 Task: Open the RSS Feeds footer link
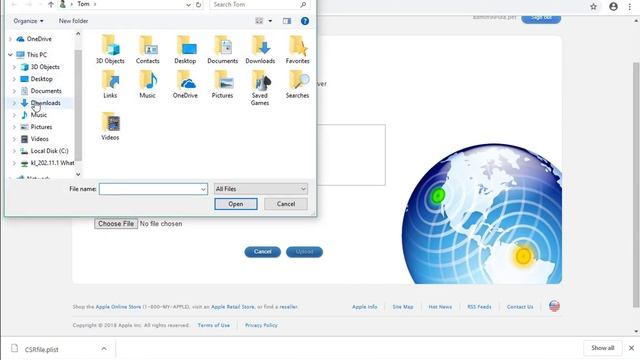tap(479, 307)
